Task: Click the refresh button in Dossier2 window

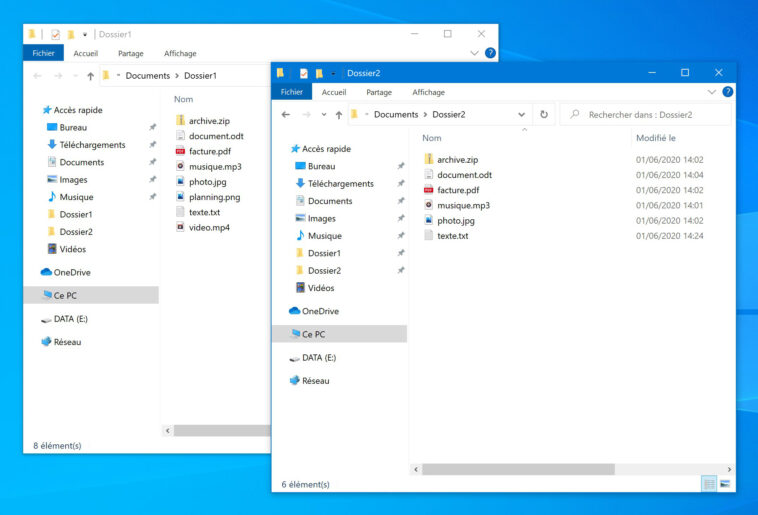Action: click(544, 115)
